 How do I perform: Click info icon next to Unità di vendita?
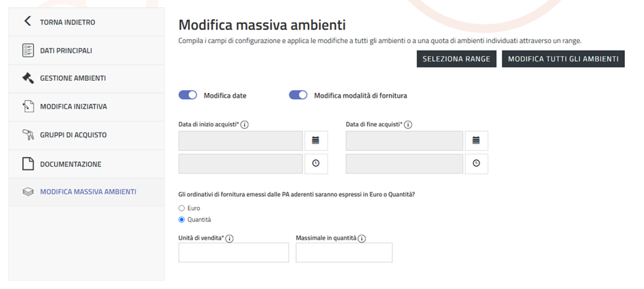tap(230, 238)
